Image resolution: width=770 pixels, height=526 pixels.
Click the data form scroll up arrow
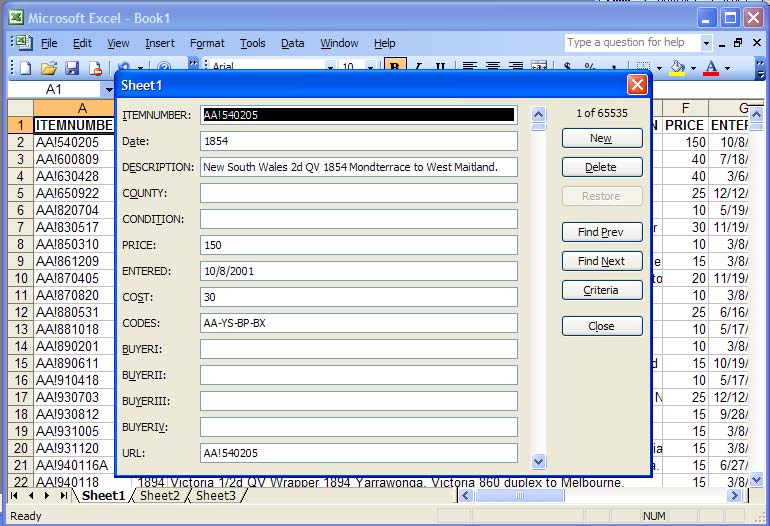(538, 114)
